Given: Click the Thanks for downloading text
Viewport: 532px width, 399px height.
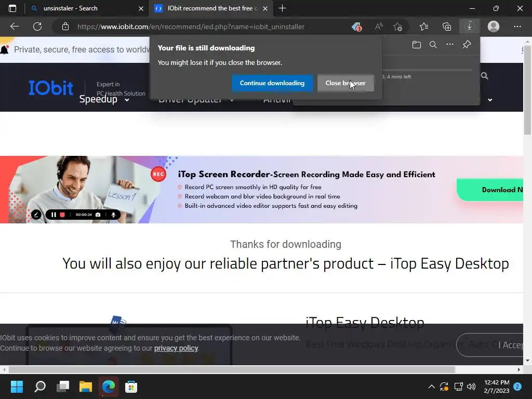Looking at the screenshot, I should [286, 244].
